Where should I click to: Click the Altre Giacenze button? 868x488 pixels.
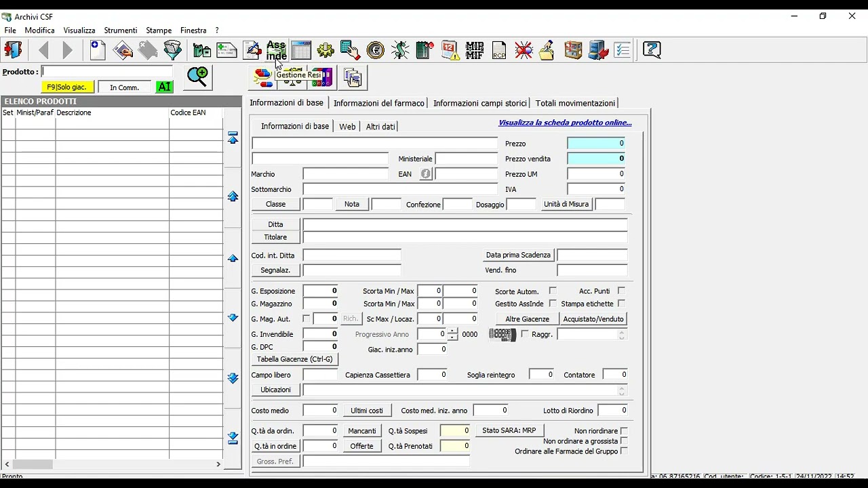point(528,319)
